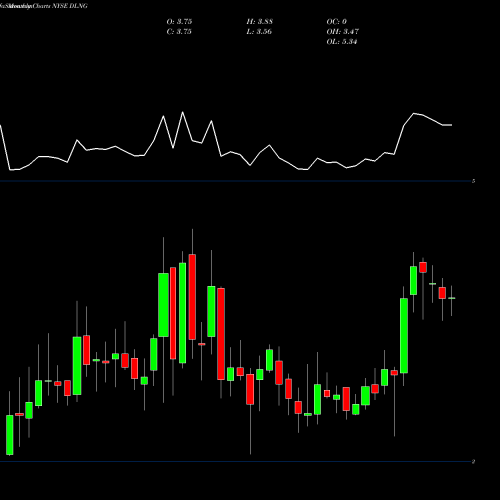Select the OL: 5.34 reading
The width and height of the screenshot is (500, 500).
click(x=342, y=42)
